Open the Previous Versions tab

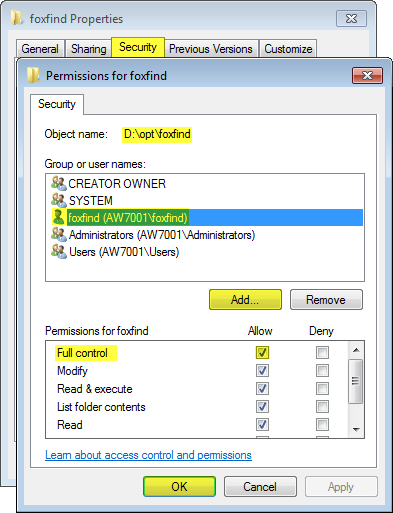point(211,49)
